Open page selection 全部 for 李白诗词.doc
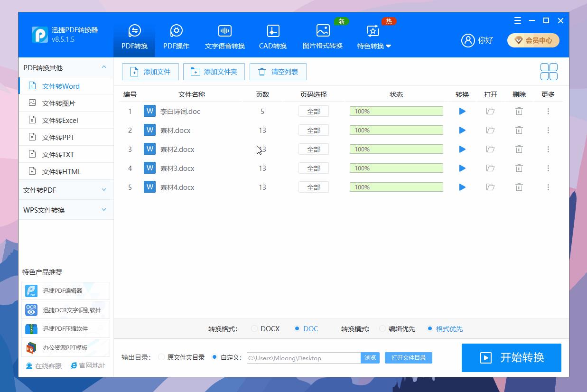The height and width of the screenshot is (392, 587). (314, 111)
